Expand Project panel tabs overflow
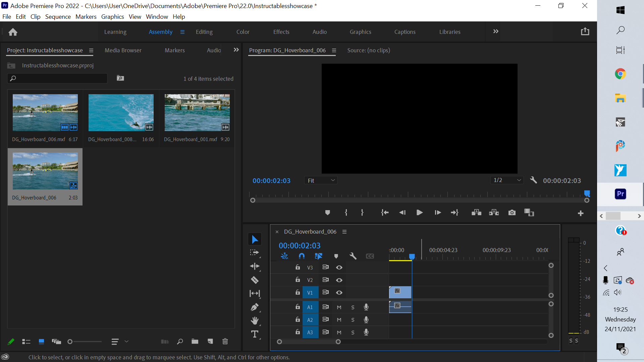644x362 pixels. click(236, 50)
